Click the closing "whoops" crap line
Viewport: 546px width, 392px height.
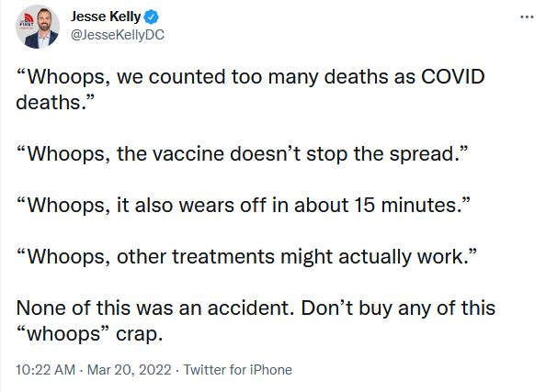point(89,334)
